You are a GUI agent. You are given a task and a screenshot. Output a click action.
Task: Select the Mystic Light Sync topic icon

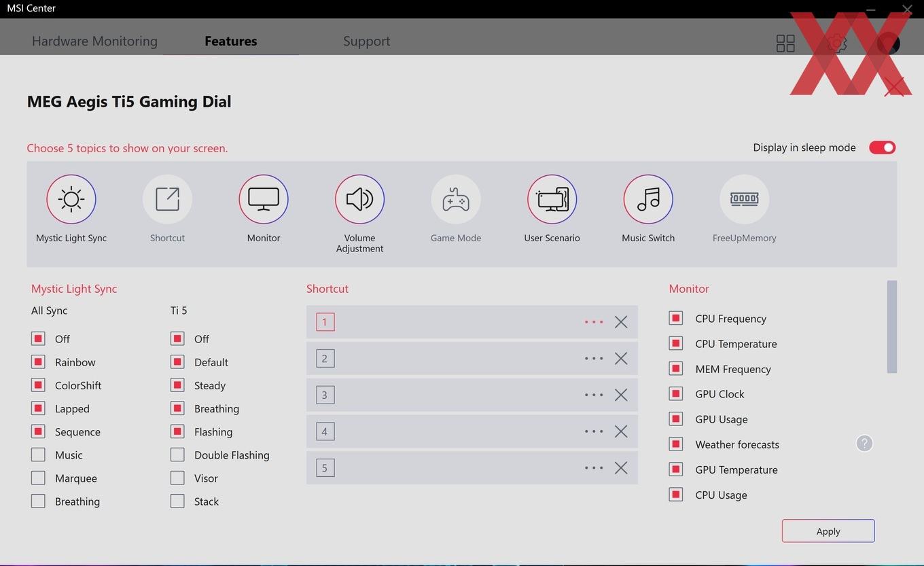coord(71,199)
